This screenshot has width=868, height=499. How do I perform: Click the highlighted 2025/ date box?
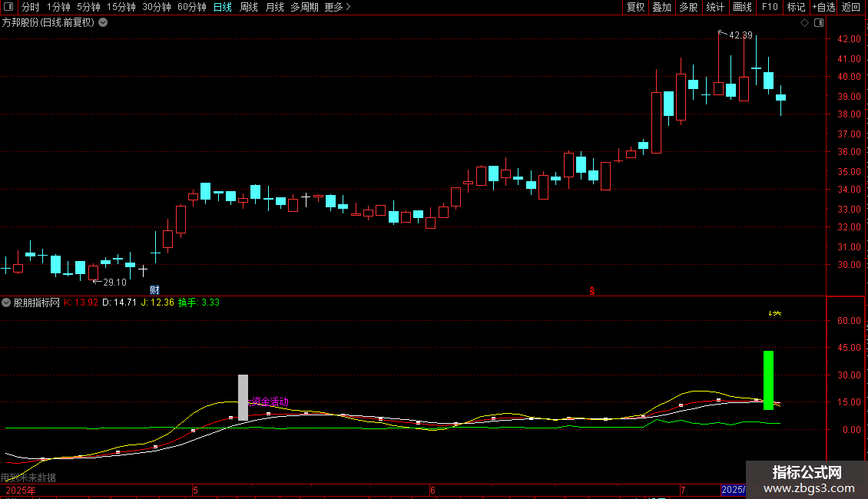coord(733,490)
